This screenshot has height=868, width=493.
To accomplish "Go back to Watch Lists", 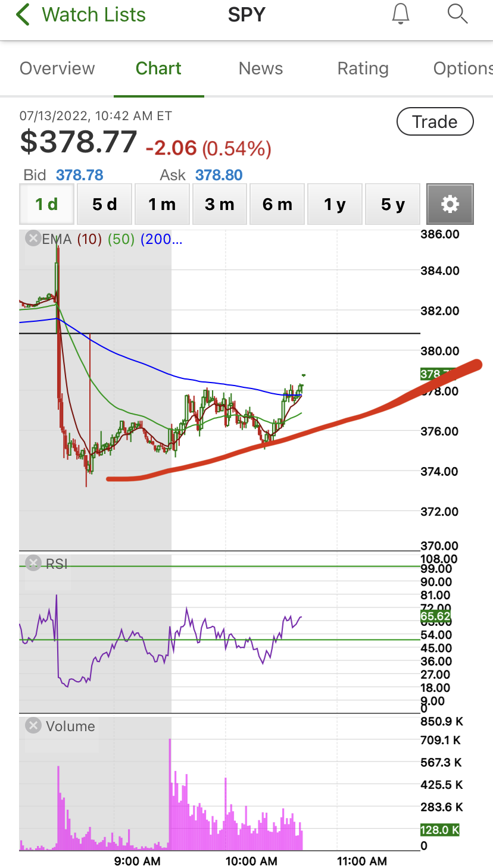I will click(x=81, y=14).
